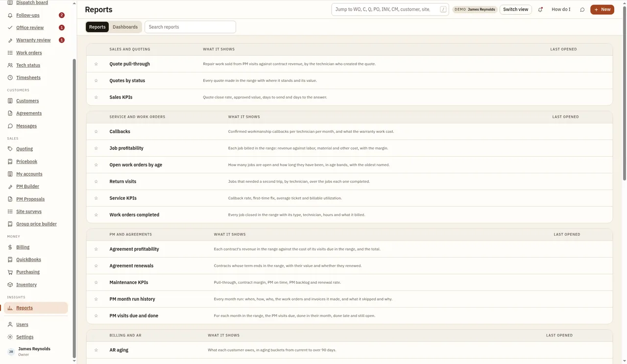The width and height of the screenshot is (627, 364).
Task: Click the Billing dollar icon
Action: click(10, 247)
